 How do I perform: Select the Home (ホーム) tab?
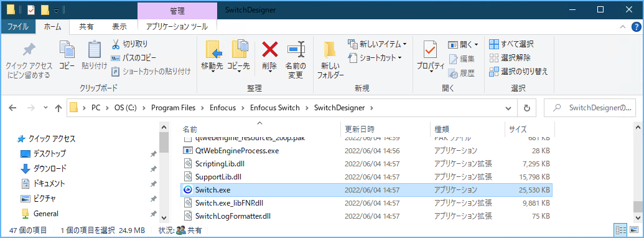point(52,27)
